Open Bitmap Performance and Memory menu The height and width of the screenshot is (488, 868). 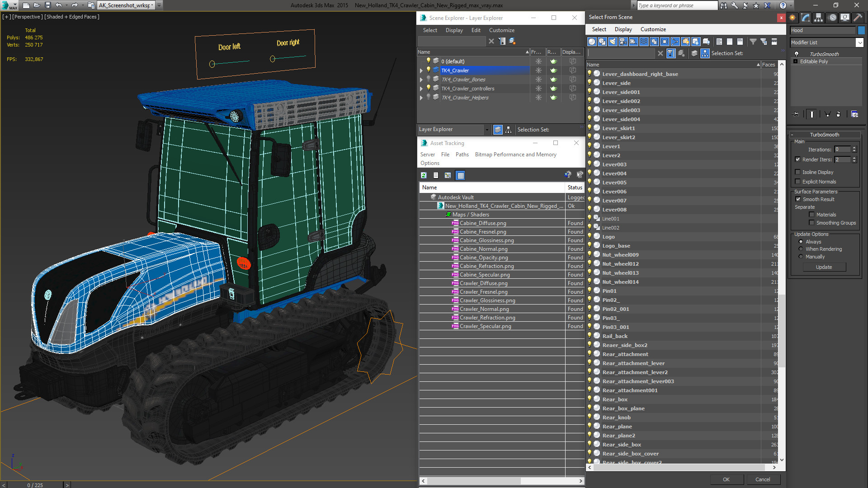515,155
